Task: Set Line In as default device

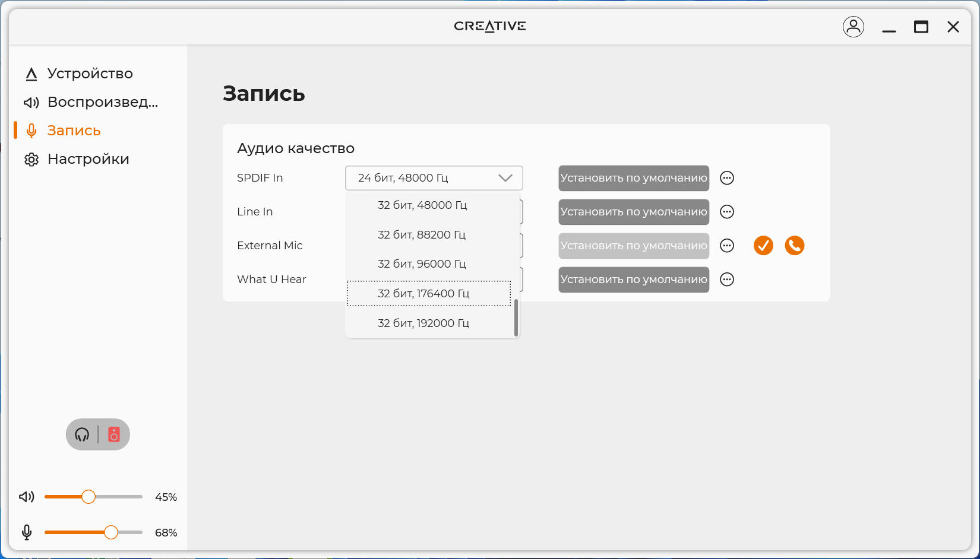Action: tap(634, 212)
